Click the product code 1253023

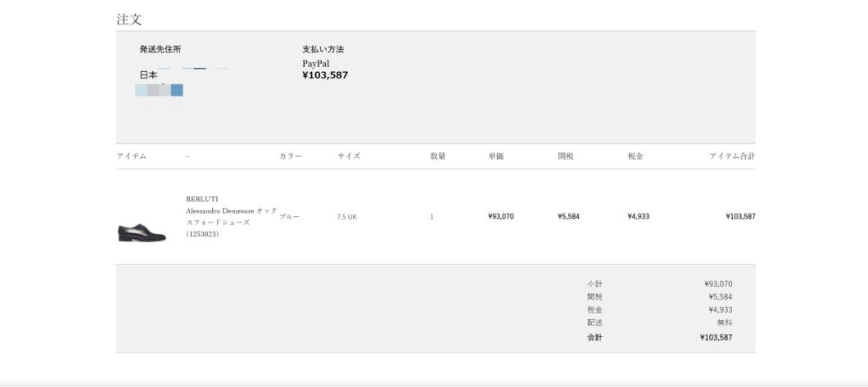coord(202,234)
